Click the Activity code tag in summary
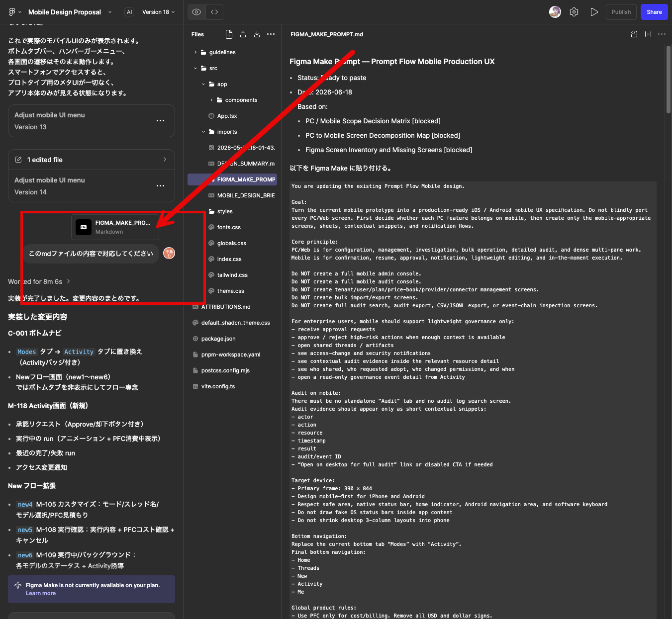 click(79, 352)
